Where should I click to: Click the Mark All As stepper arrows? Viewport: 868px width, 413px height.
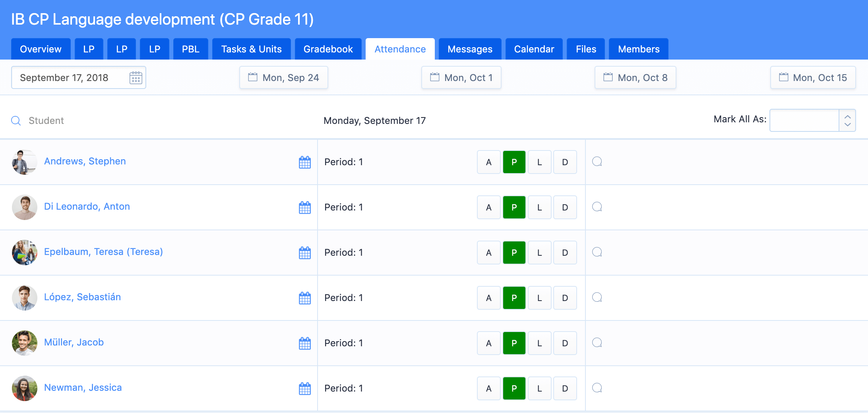pyautogui.click(x=848, y=120)
